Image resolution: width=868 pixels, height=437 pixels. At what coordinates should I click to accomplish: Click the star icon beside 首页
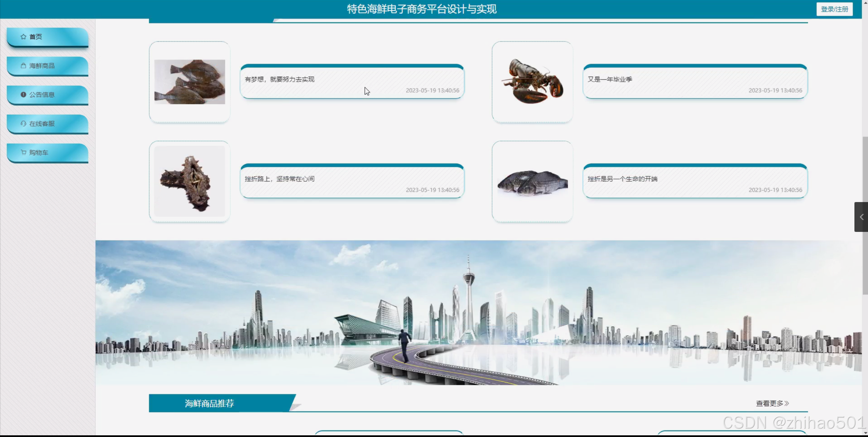pyautogui.click(x=23, y=37)
